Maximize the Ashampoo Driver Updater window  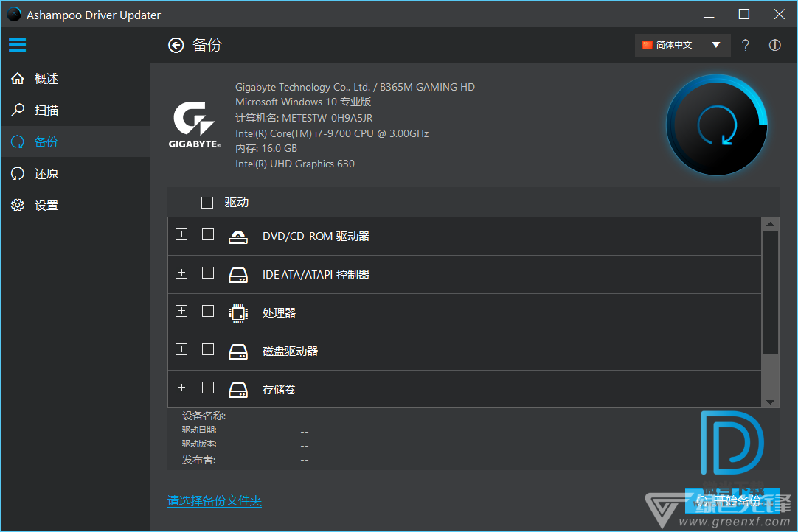[x=743, y=14]
